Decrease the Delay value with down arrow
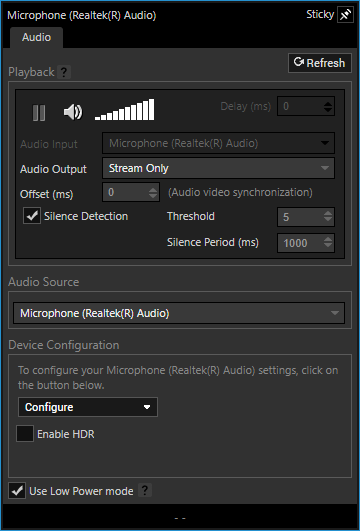The width and height of the screenshot is (360, 531). (x=327, y=110)
